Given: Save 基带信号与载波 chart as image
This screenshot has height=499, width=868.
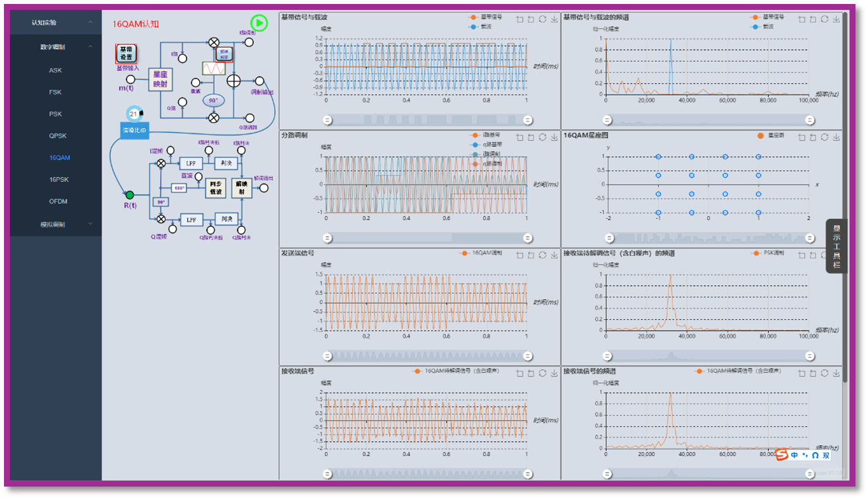Looking at the screenshot, I should point(554,19).
